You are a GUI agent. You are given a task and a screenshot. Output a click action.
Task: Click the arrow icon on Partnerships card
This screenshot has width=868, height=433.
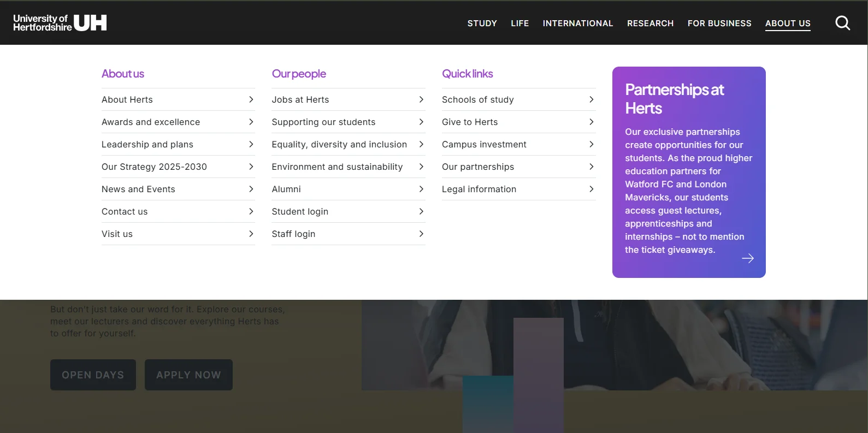pos(748,258)
